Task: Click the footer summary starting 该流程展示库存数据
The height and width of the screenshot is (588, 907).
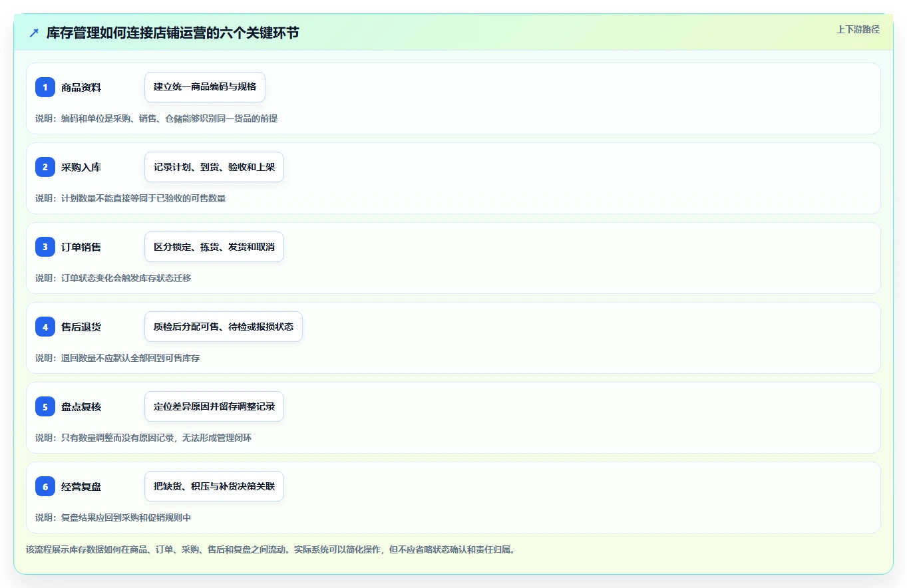Action: pyautogui.click(x=271, y=549)
